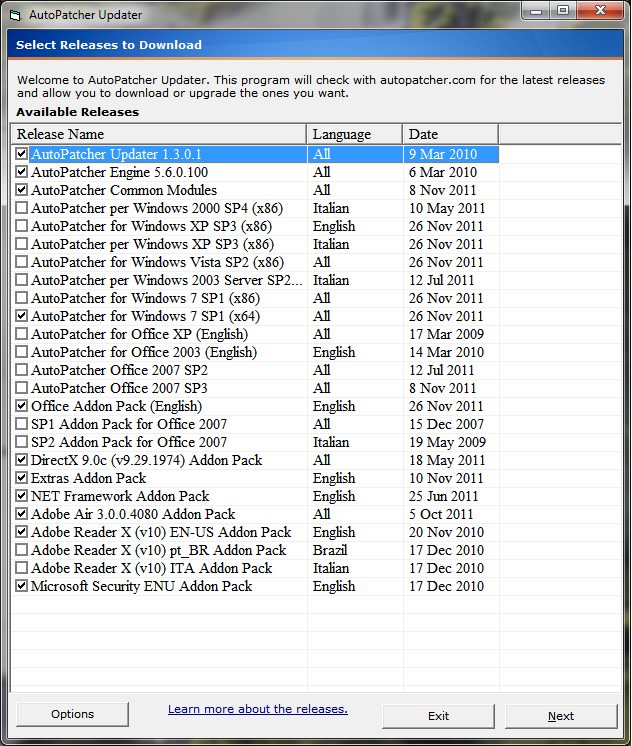The width and height of the screenshot is (632, 746).
Task: Sort list by Release Name column header
Action: point(159,134)
